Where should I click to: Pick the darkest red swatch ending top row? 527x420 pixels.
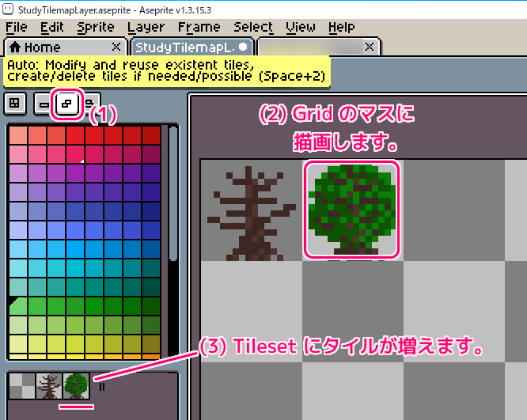[151, 134]
